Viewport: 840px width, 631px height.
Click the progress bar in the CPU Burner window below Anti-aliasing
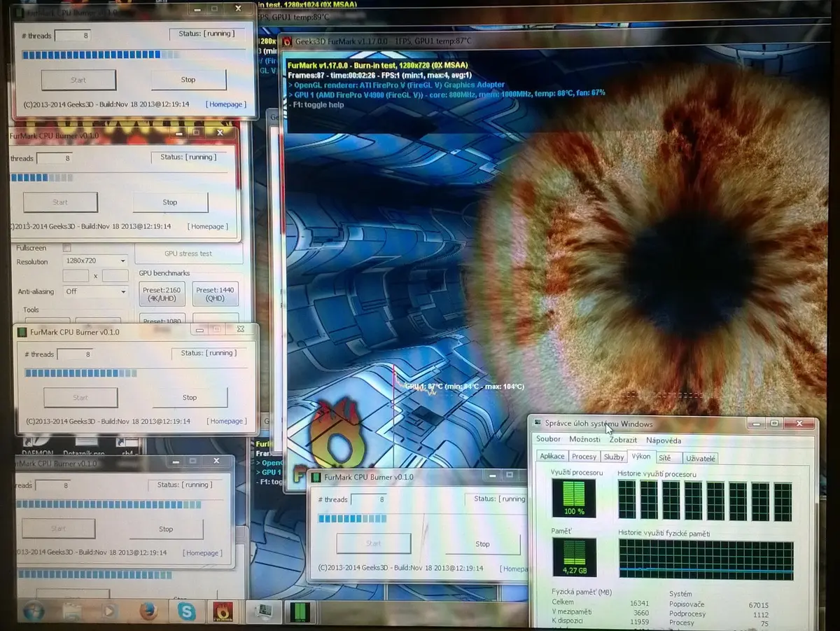136,373
